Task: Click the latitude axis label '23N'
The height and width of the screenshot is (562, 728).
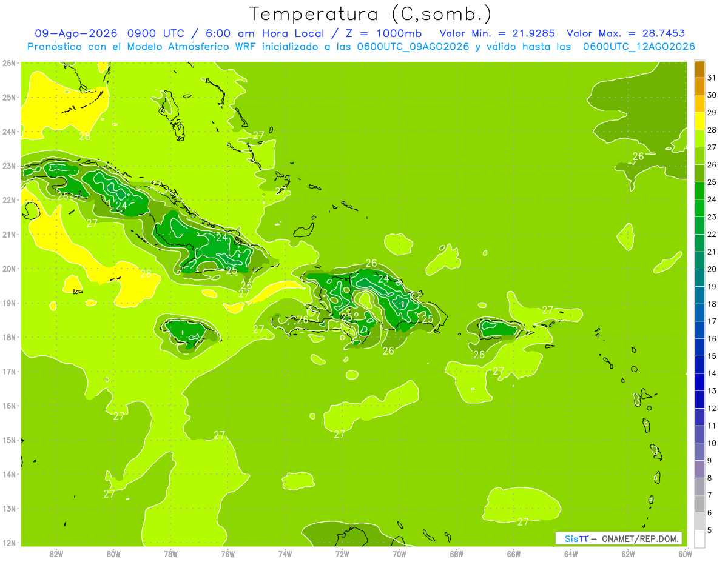Action: [x=9, y=166]
